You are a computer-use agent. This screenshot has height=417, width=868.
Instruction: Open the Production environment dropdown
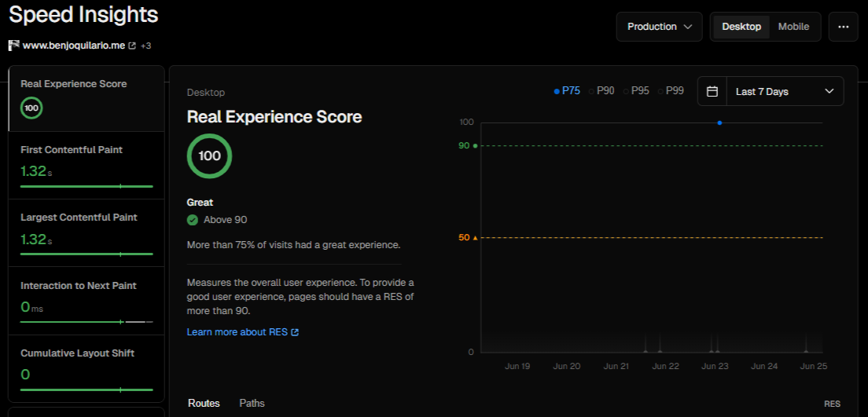[659, 27]
